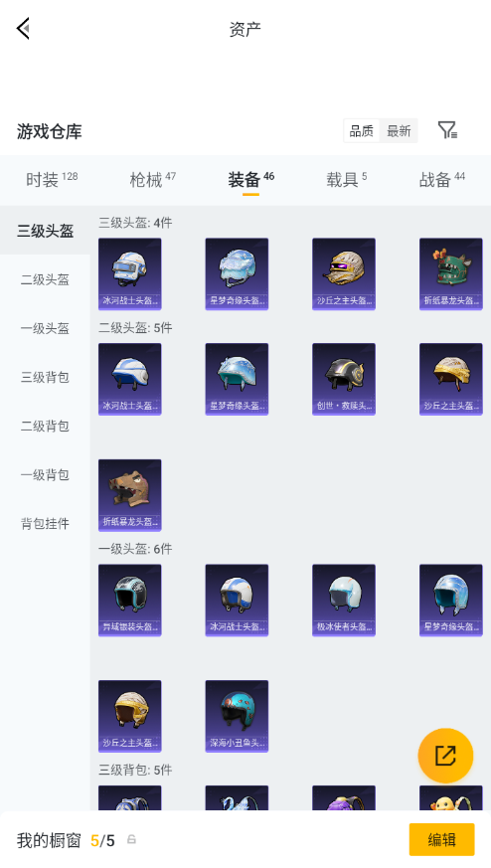This screenshot has height=868, width=491.
Task: Open 冰河战士 helmet under 二级头盔
Action: pyautogui.click(x=129, y=379)
